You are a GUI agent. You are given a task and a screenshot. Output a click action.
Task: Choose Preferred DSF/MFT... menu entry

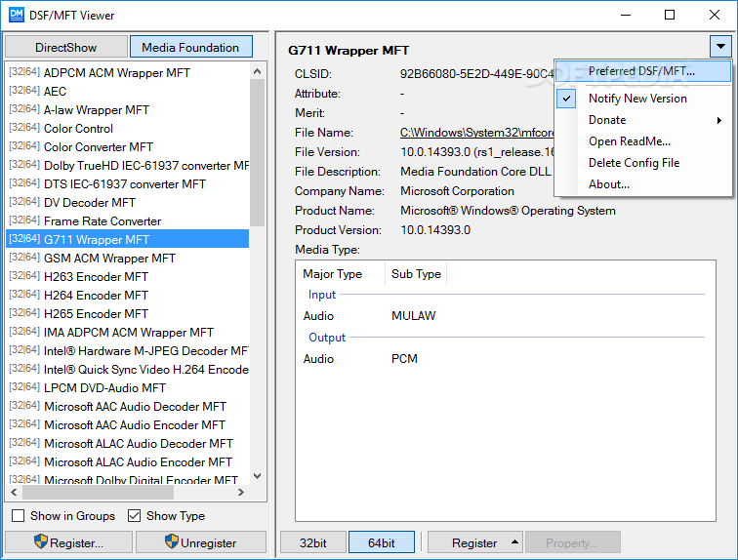(x=643, y=71)
